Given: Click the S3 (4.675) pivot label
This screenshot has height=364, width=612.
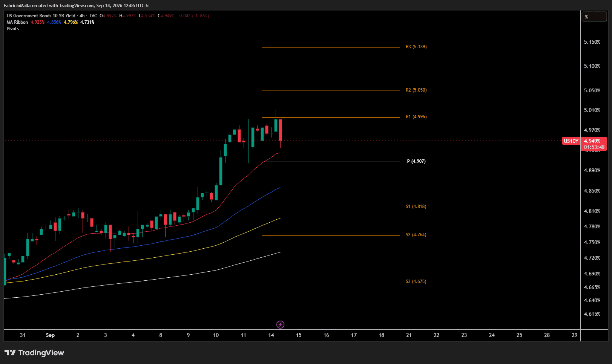Looking at the screenshot, I should click(x=416, y=281).
